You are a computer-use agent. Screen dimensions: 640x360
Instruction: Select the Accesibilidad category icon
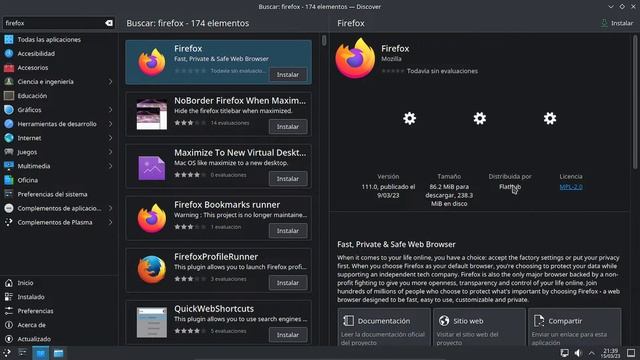point(9,53)
